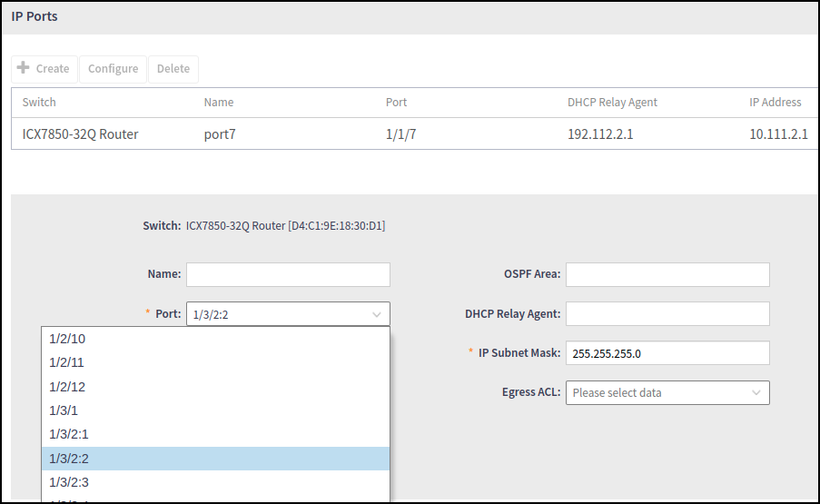820x504 pixels.
Task: Click the Configure button
Action: coord(113,69)
